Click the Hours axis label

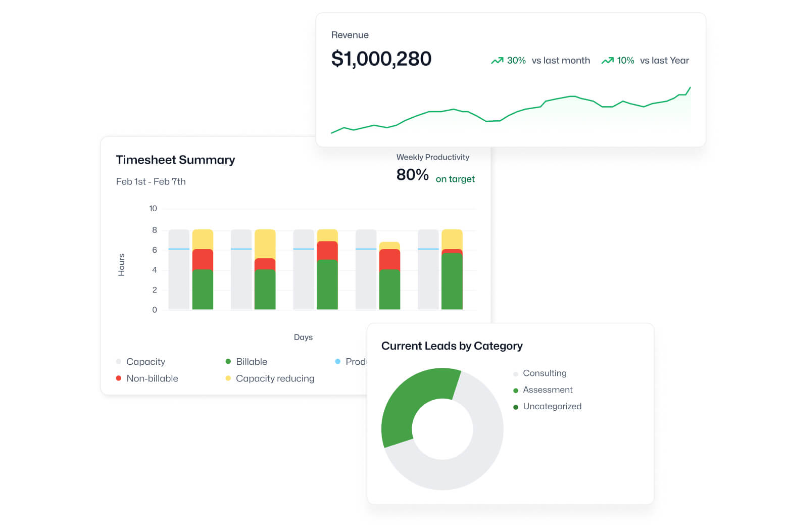[121, 265]
